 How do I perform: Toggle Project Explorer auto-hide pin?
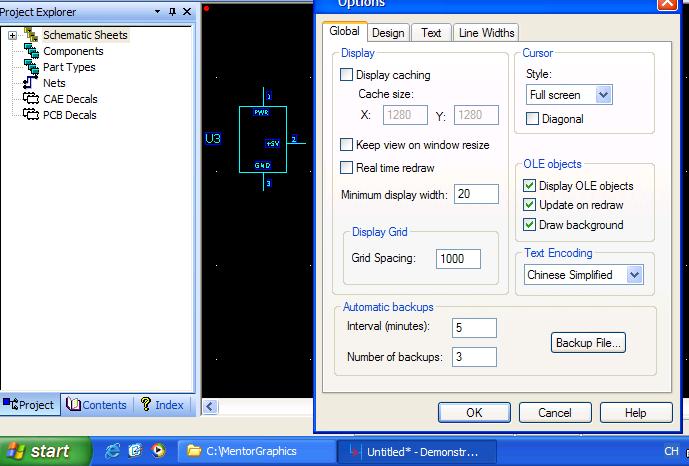[172, 12]
